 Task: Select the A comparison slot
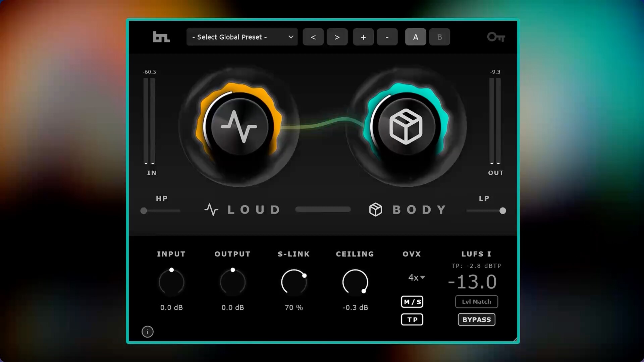[415, 37]
